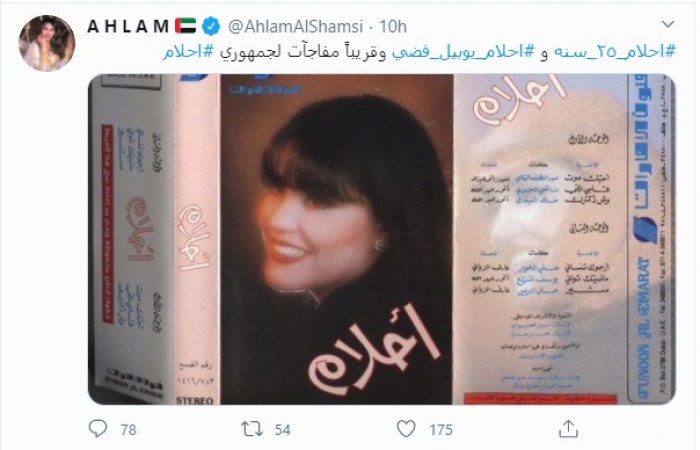The height and width of the screenshot is (450, 700).
Task: Click the UAE flag emoji beside AHLAM
Action: click(x=185, y=26)
